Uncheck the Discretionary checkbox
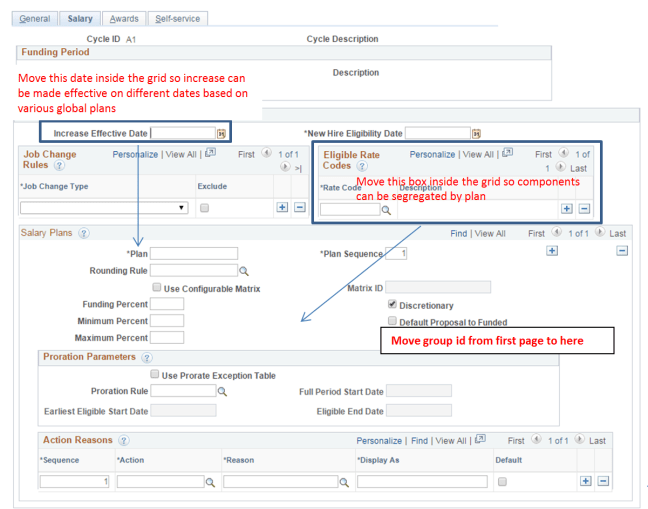The height and width of the screenshot is (509, 648). [392, 305]
